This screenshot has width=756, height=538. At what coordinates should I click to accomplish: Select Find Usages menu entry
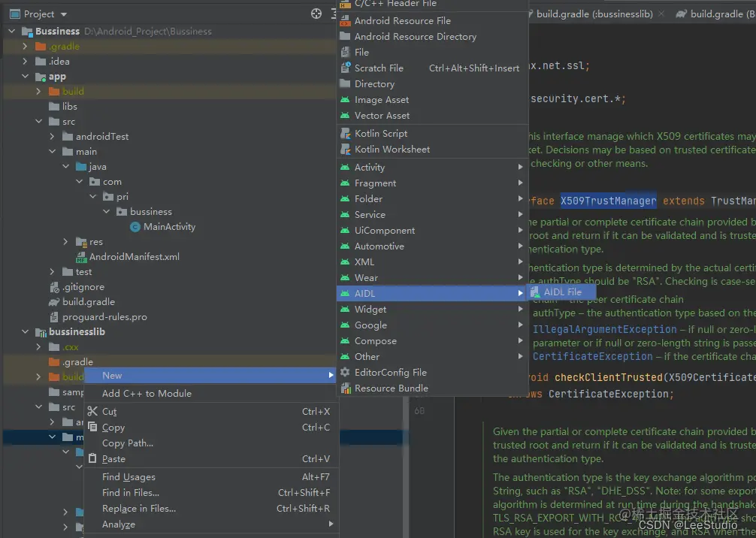pyautogui.click(x=210, y=477)
